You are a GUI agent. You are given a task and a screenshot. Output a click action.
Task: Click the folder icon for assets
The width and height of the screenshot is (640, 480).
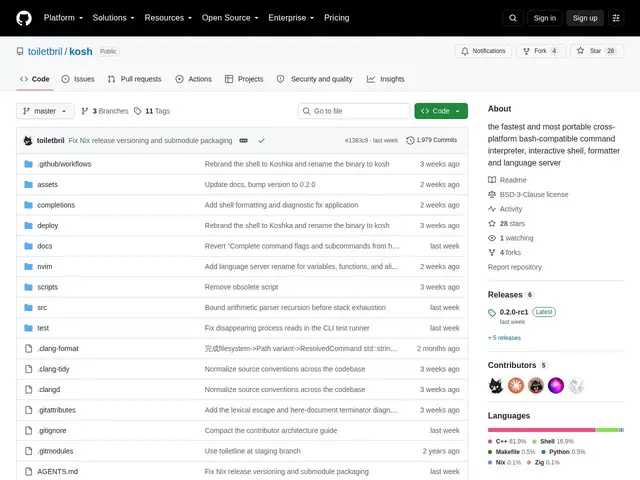pos(28,184)
